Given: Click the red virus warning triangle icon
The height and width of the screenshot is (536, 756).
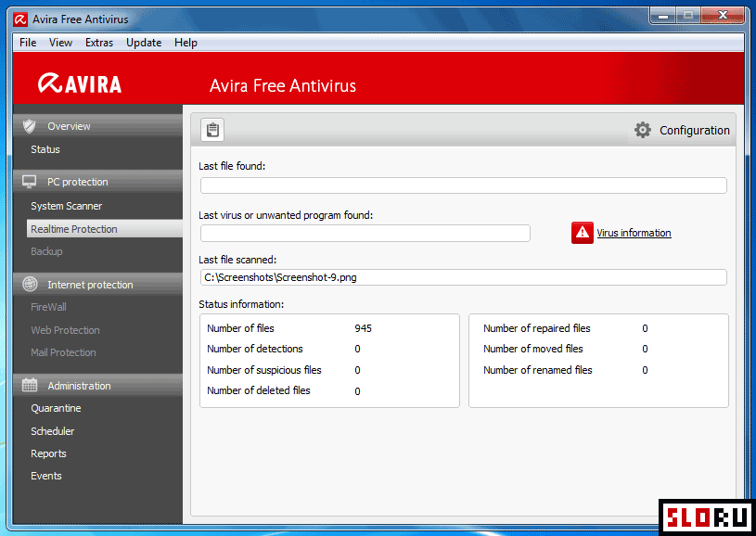Looking at the screenshot, I should point(582,233).
